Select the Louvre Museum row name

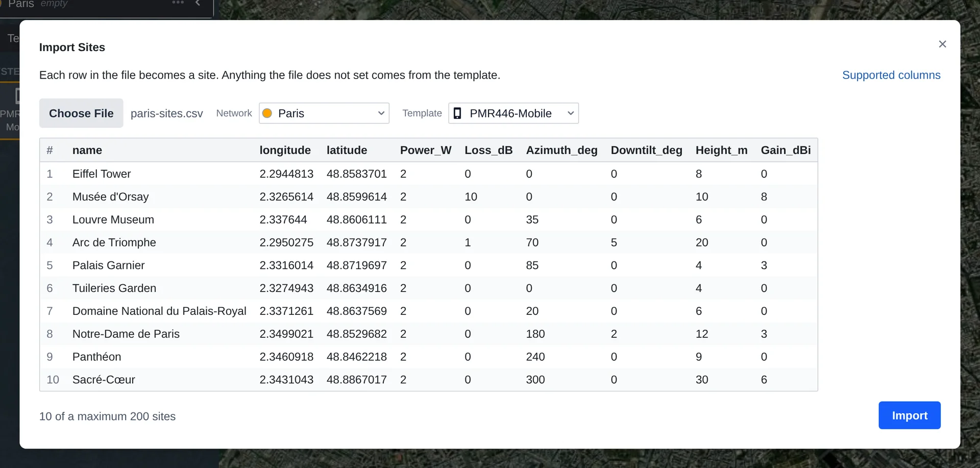113,219
